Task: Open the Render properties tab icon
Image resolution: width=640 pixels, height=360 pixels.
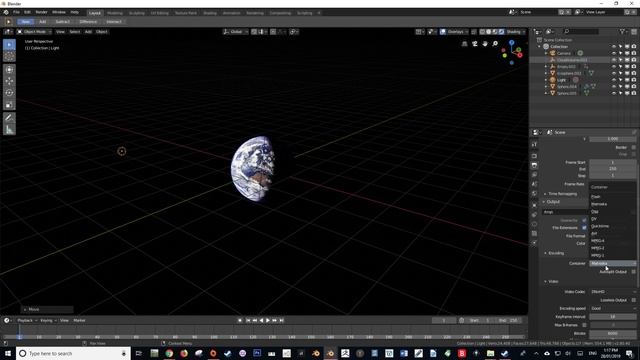Action: (534, 156)
